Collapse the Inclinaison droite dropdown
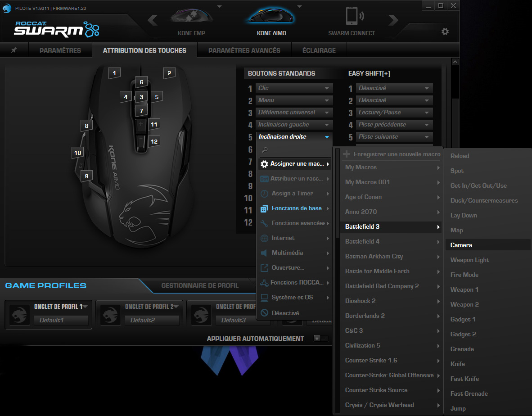Image resolution: width=532 pixels, height=416 pixels. click(294, 137)
